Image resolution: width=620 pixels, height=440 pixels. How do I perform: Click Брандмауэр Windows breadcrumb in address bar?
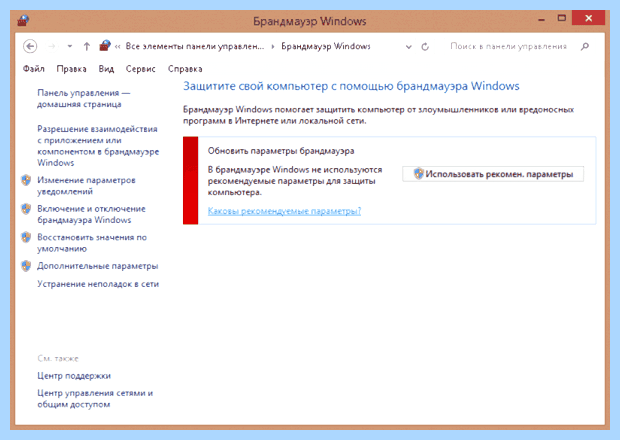click(x=326, y=46)
